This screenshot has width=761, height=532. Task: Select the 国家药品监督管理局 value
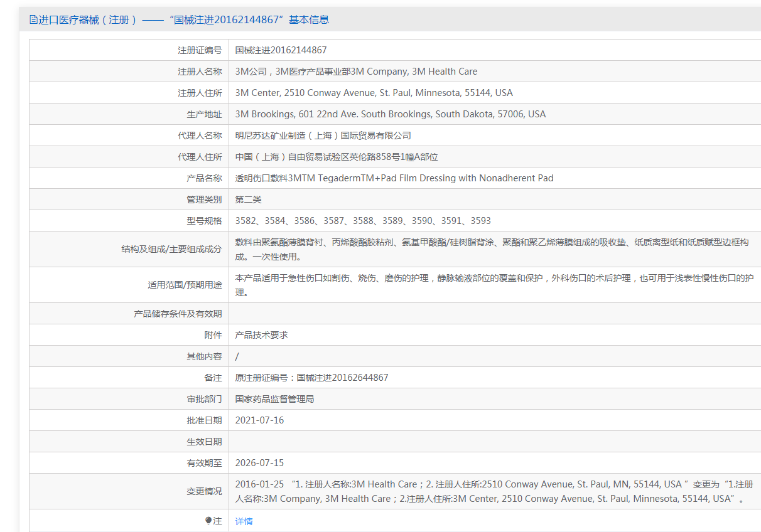click(x=275, y=399)
